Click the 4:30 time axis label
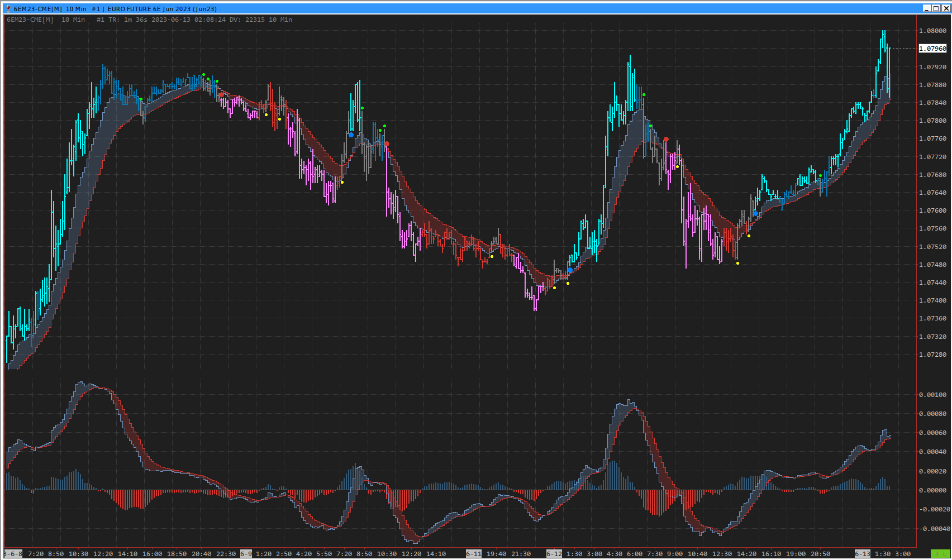This screenshot has height=560, width=952. (615, 554)
